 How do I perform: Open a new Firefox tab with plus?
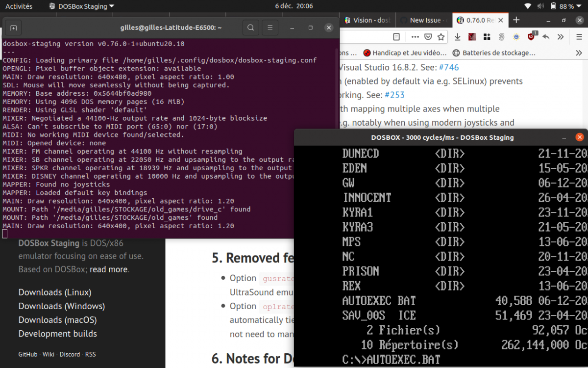point(516,20)
